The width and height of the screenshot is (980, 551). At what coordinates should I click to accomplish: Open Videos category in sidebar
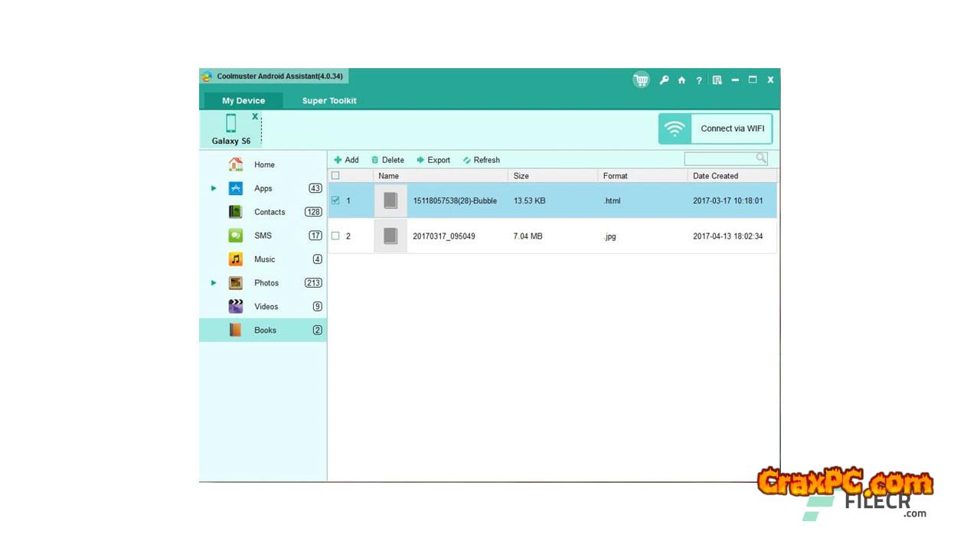pyautogui.click(x=266, y=307)
